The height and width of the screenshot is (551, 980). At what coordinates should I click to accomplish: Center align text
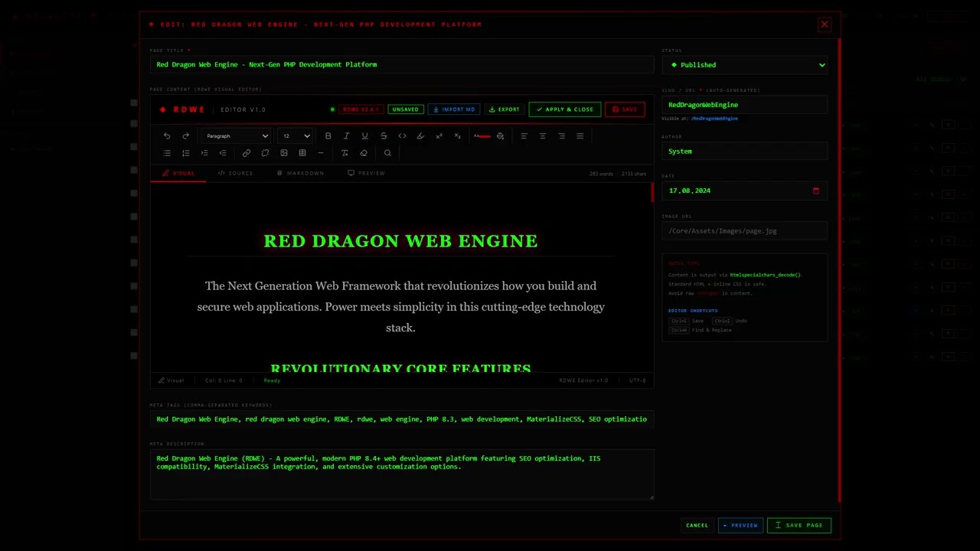[x=543, y=136]
